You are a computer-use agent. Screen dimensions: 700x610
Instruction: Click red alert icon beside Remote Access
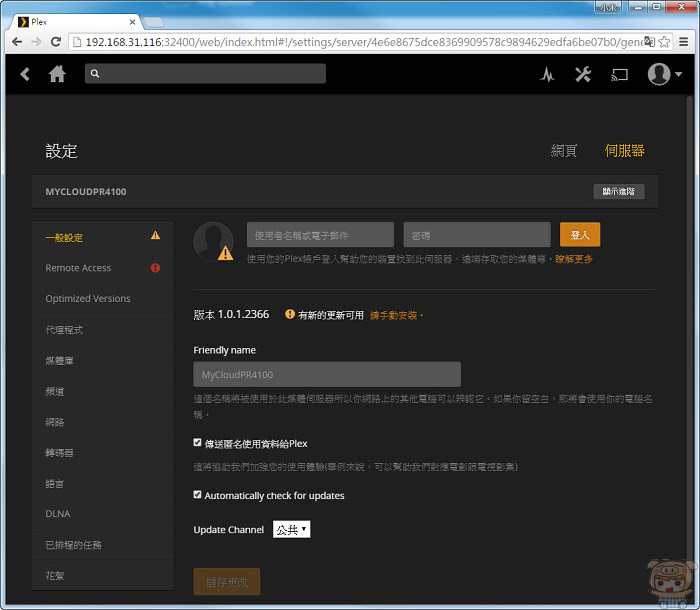tap(155, 268)
